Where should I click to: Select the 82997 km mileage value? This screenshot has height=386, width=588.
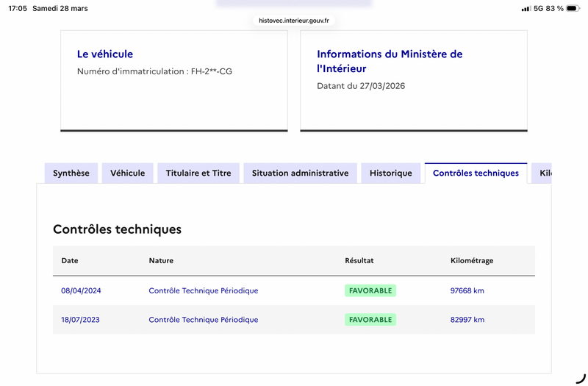467,320
